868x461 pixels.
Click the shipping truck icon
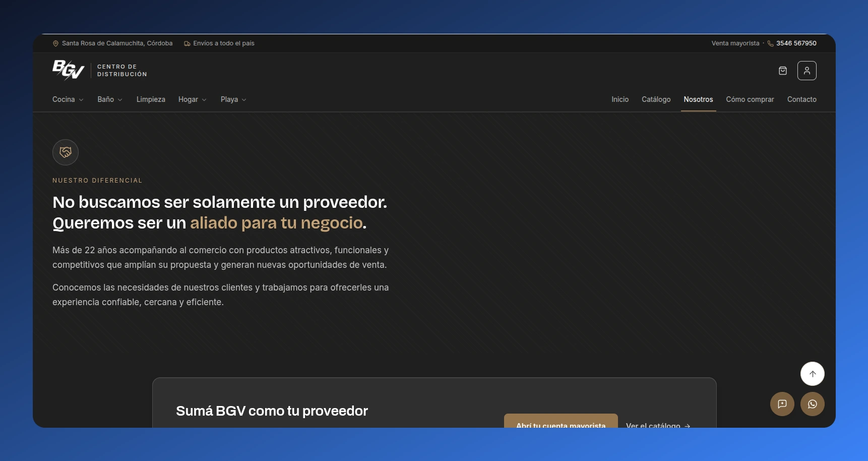click(x=187, y=43)
